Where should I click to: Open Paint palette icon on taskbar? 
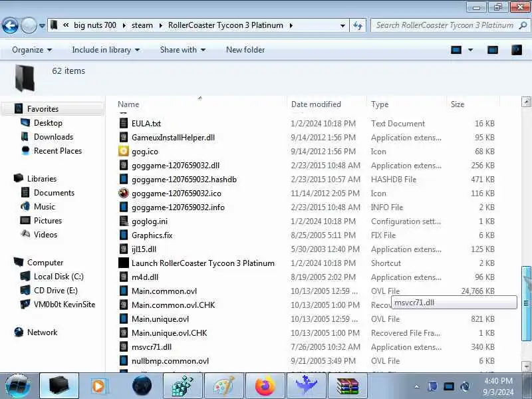tap(224, 386)
